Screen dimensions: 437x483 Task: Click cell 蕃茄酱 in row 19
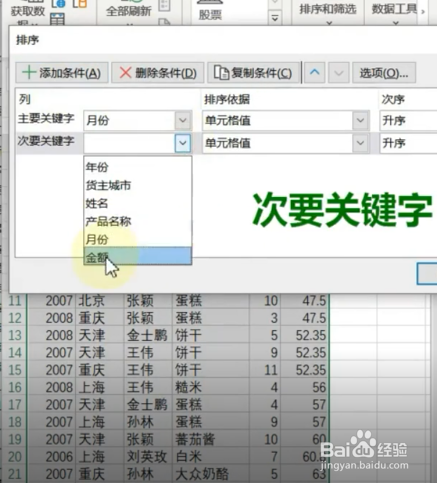coord(211,439)
